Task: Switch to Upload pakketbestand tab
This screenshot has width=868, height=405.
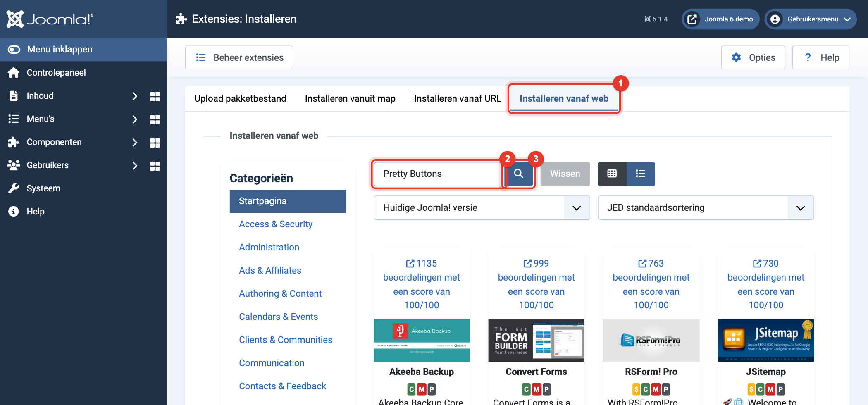Action: (x=240, y=98)
